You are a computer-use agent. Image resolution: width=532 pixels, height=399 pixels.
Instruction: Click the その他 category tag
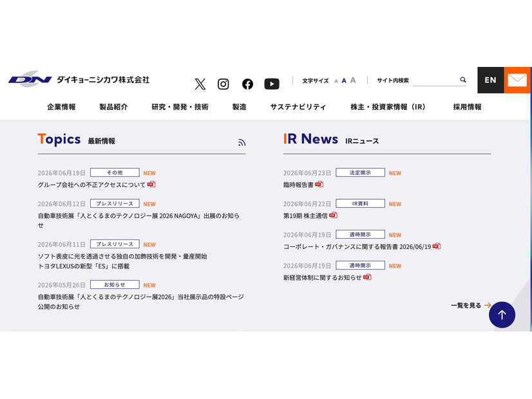[115, 172]
